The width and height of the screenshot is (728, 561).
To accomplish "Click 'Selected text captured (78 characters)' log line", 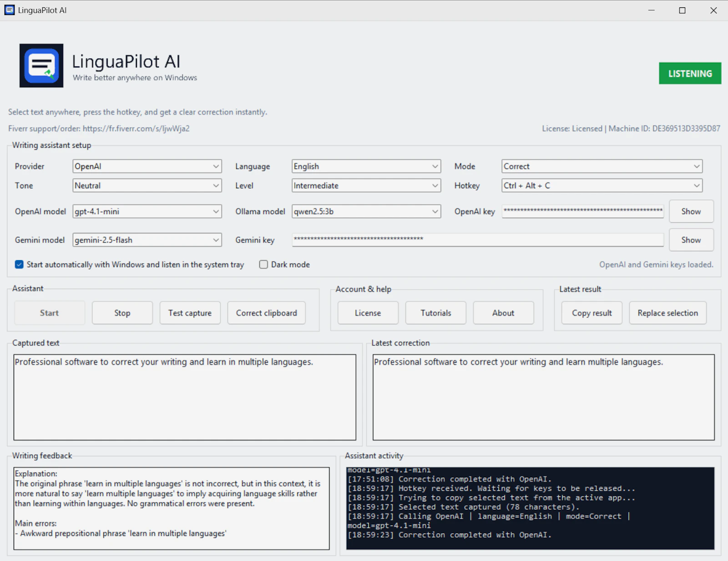I will [464, 507].
